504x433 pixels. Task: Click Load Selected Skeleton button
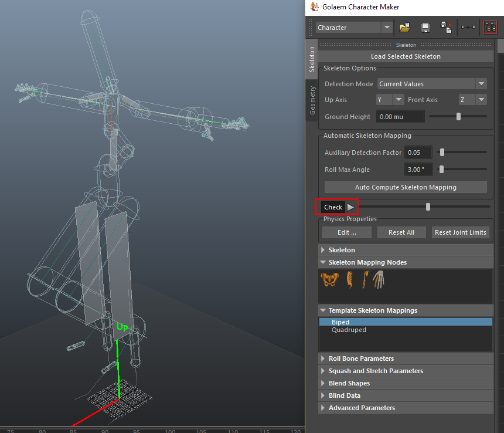tap(406, 56)
